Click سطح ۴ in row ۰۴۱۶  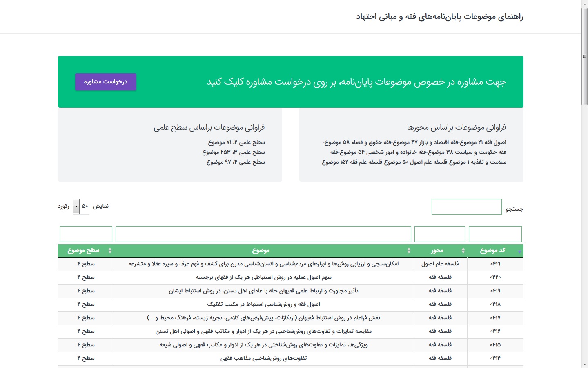click(86, 332)
